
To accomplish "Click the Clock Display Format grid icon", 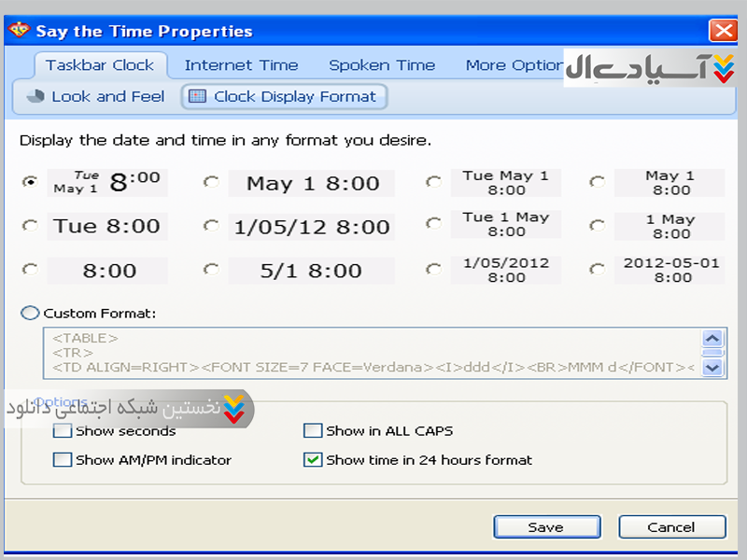I will pos(197,96).
